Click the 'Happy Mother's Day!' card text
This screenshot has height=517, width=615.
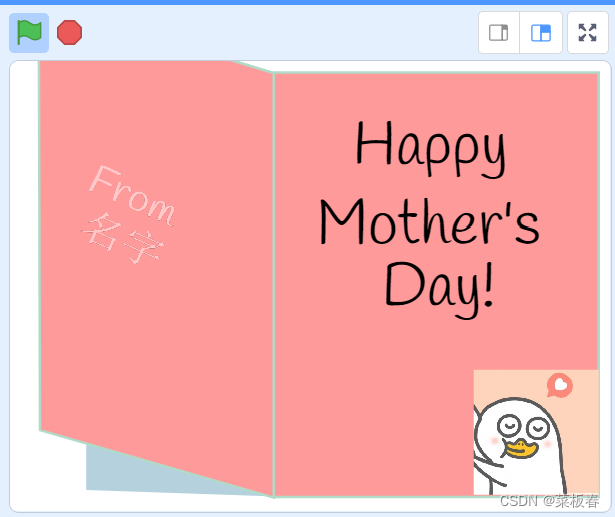[430, 220]
